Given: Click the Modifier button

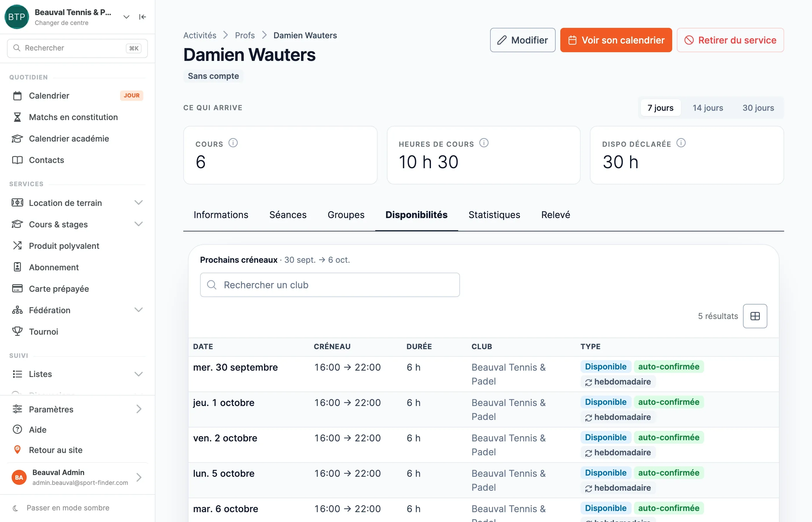Looking at the screenshot, I should [x=523, y=40].
